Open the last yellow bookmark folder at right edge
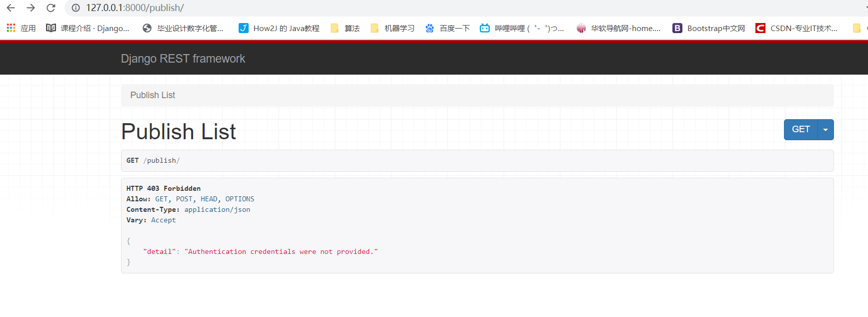The image size is (868, 317). tap(857, 28)
